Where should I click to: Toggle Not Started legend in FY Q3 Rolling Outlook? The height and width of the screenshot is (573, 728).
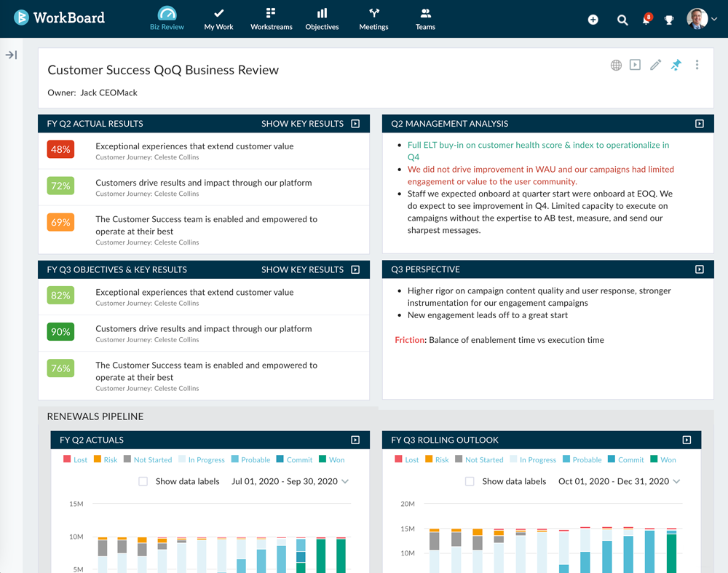[x=479, y=459]
